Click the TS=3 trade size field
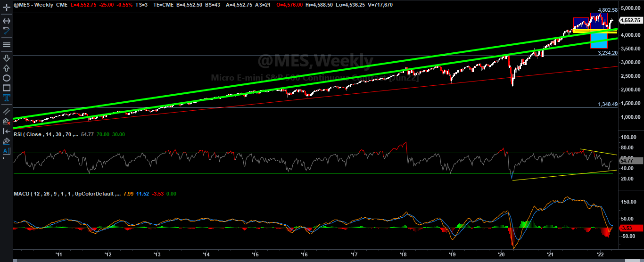Viewport: 644px width, 262px height. pos(142,5)
